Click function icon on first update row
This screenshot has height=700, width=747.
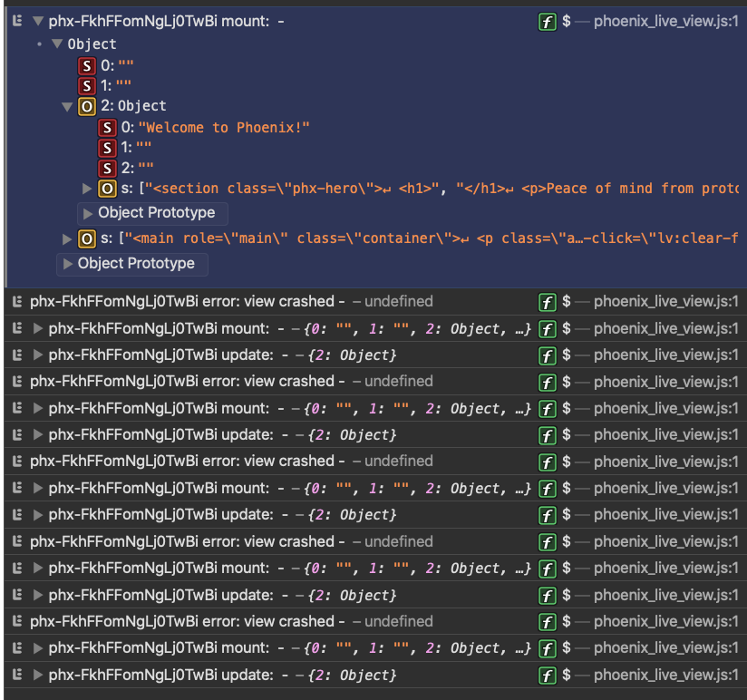[x=548, y=355]
